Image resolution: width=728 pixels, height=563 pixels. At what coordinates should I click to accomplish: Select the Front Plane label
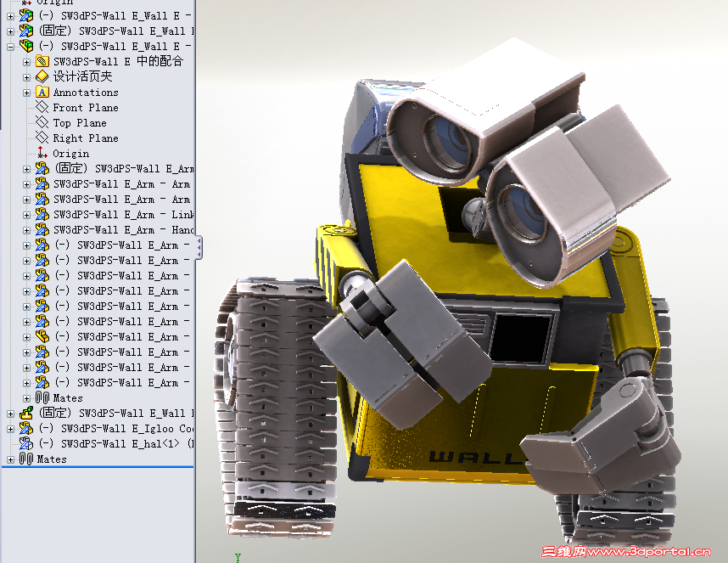[x=86, y=108]
